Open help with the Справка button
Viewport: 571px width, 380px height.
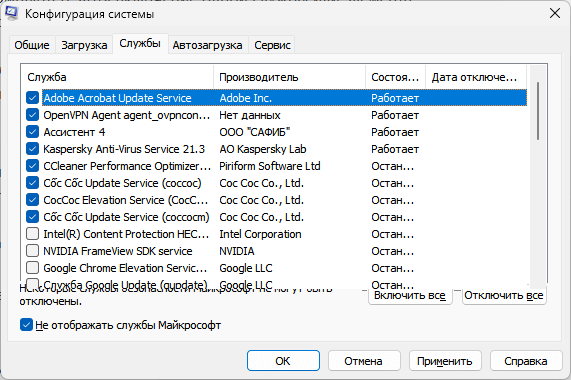coord(526,361)
